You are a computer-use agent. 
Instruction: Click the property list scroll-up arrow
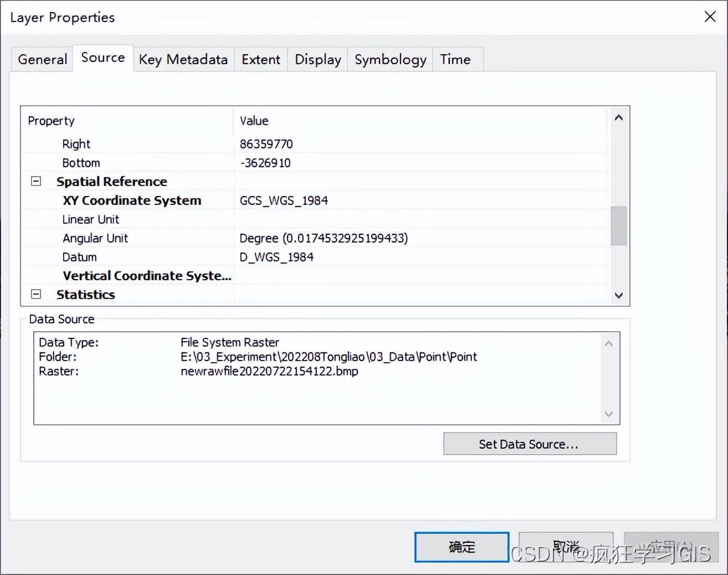619,117
